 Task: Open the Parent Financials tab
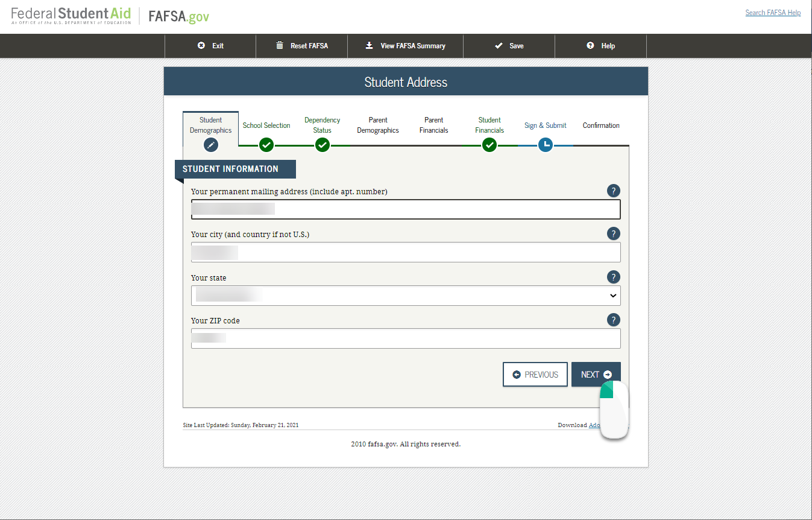433,125
